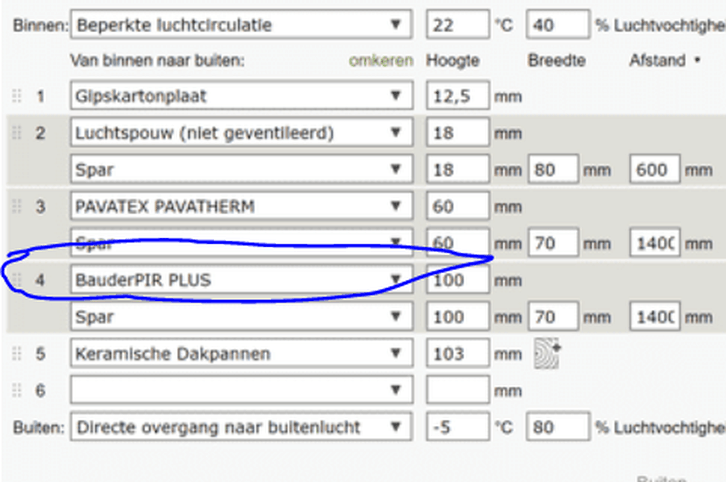The height and width of the screenshot is (482, 726).
Task: Edit layer 4 Spar spacing field 1400
Action: pyautogui.click(x=654, y=317)
